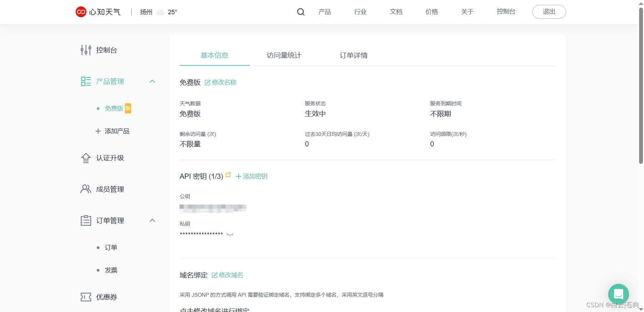Click the 修改名称 link
Screen dimensions: 644x312
(x=224, y=82)
